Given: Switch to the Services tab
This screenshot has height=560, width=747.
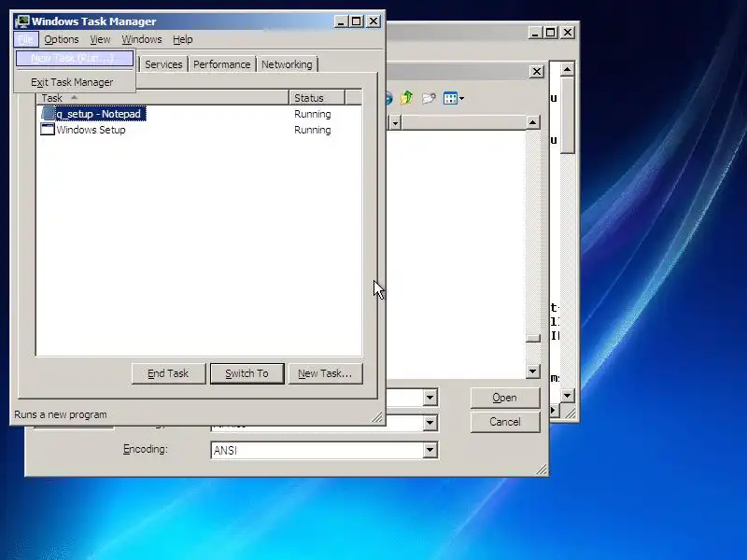Looking at the screenshot, I should point(163,64).
